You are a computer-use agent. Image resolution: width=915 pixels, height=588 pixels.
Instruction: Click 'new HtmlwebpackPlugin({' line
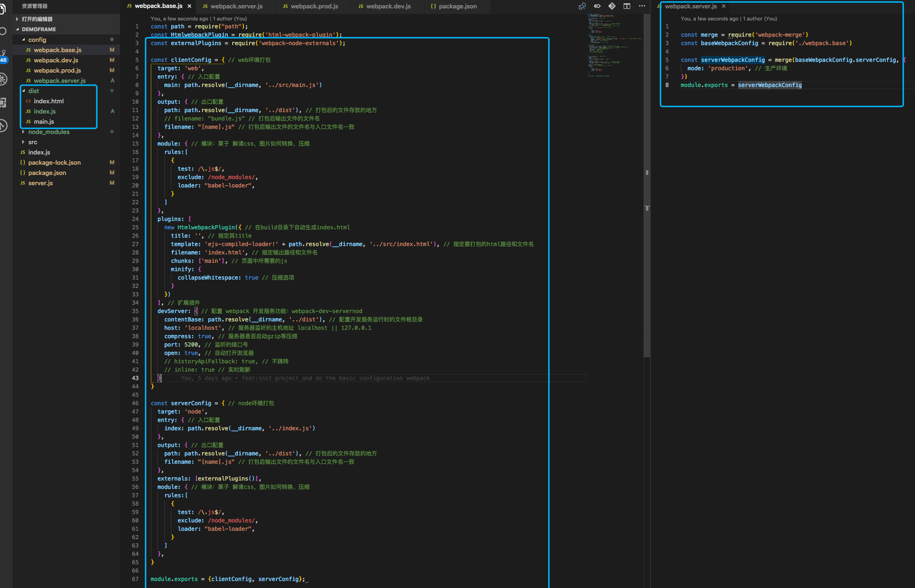click(x=257, y=227)
